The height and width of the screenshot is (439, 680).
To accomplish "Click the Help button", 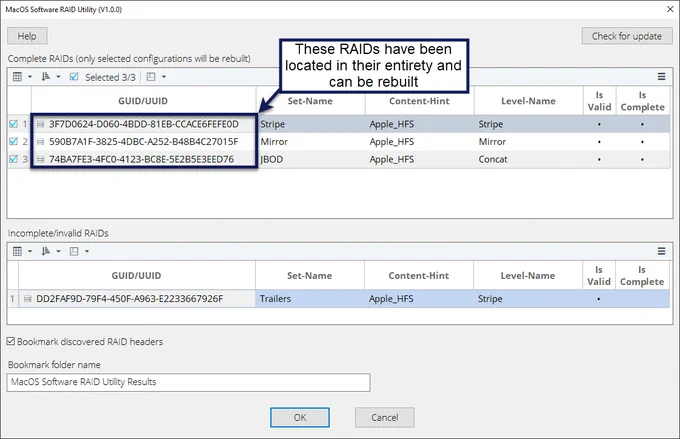I will click(x=27, y=36).
